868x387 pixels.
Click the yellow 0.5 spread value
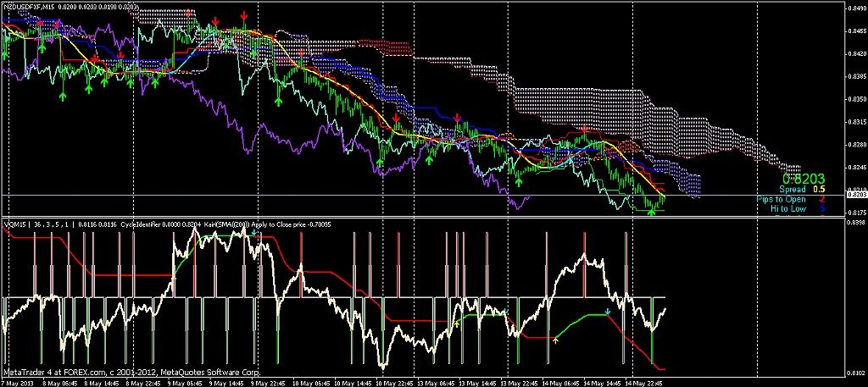point(819,189)
